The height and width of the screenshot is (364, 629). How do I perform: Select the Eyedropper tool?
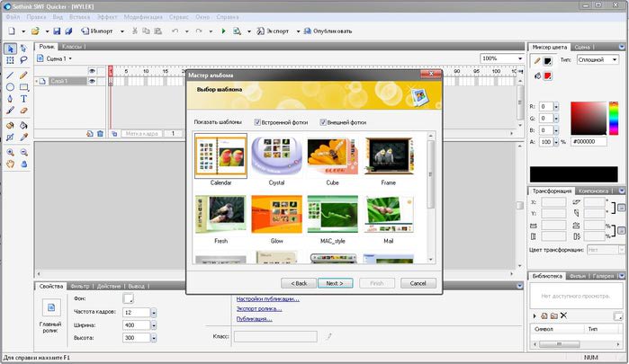23,138
